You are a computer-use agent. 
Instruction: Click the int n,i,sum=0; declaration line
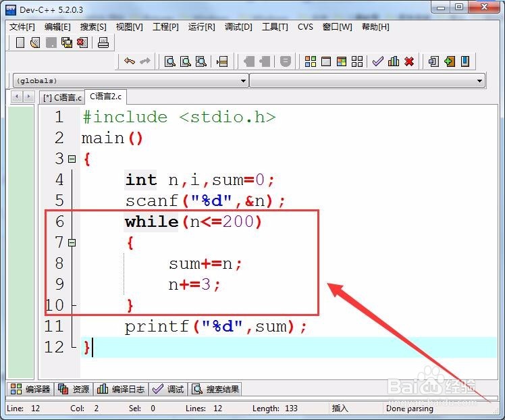click(200, 180)
